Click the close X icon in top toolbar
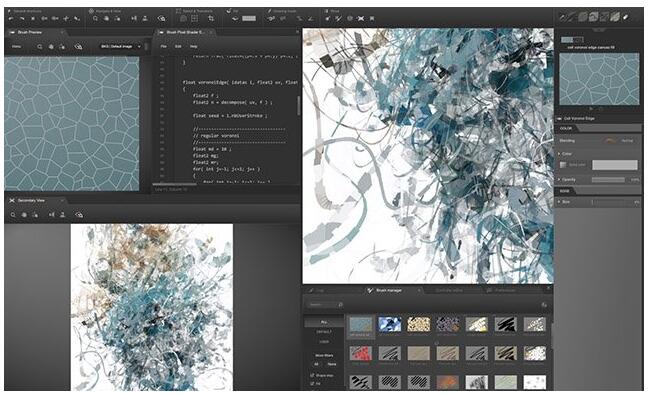654x394 pixels. (x=361, y=18)
